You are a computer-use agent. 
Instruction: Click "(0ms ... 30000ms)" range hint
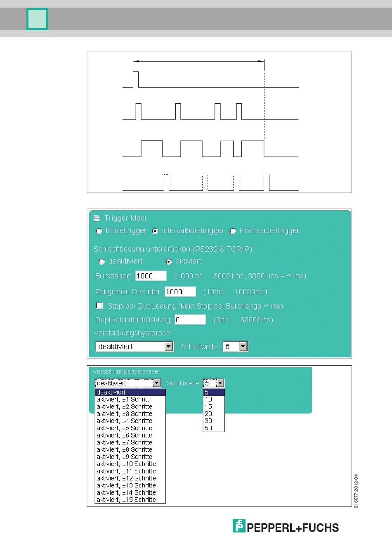pyautogui.click(x=243, y=320)
